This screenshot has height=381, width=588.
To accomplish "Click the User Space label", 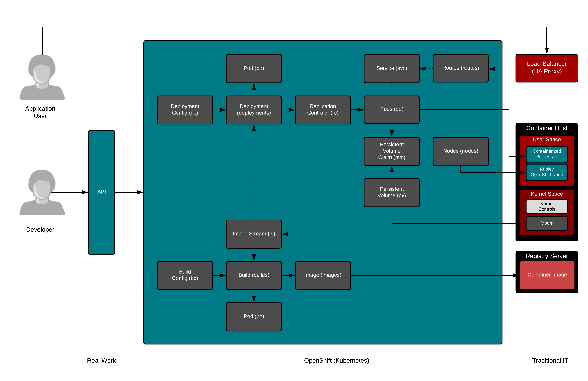I will (547, 140).
